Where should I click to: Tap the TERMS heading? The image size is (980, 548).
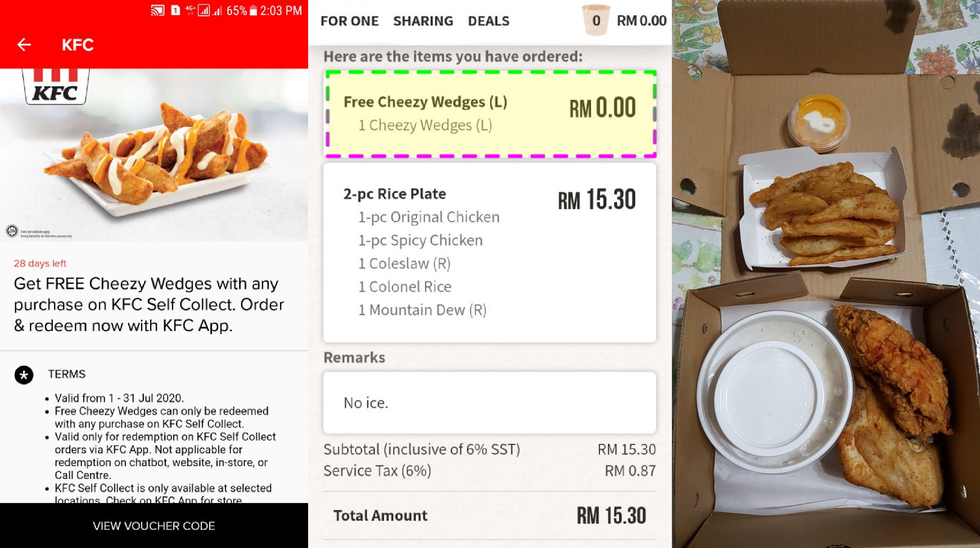(x=67, y=374)
